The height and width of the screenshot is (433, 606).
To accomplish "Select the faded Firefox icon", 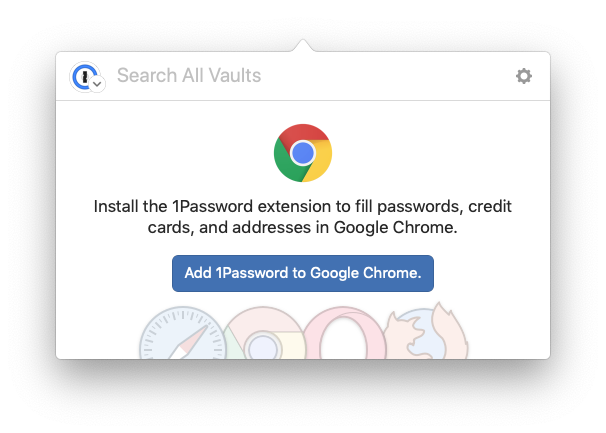I will point(426,331).
